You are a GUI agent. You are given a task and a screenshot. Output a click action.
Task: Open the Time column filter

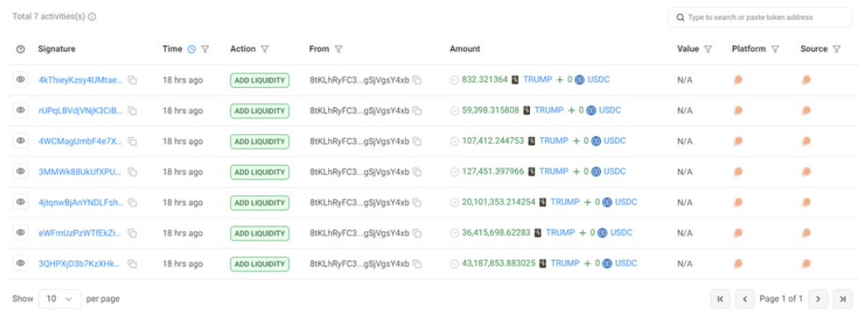point(204,48)
